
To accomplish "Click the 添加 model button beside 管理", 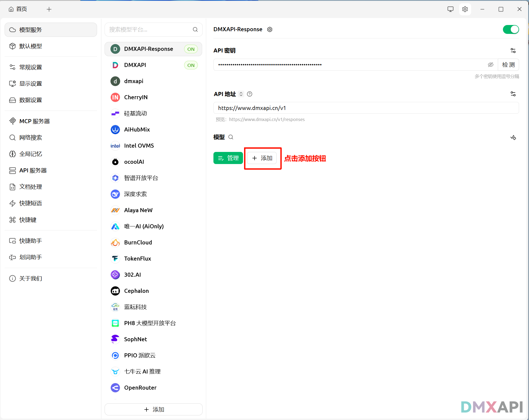I will (262, 158).
